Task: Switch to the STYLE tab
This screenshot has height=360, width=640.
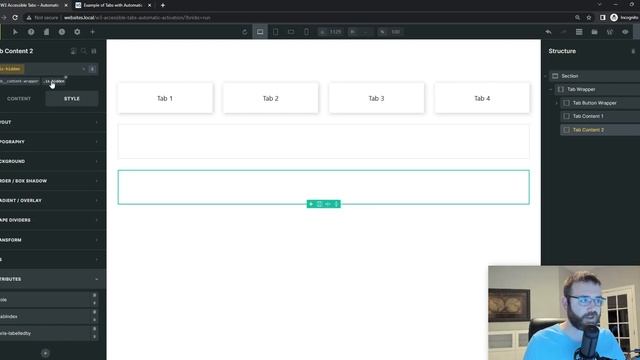Action: (72, 99)
